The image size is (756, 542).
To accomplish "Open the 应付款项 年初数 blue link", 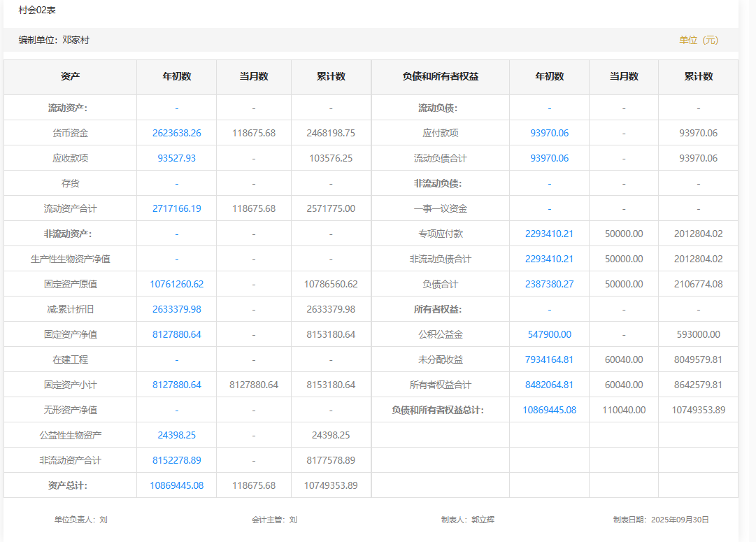I will (549, 133).
